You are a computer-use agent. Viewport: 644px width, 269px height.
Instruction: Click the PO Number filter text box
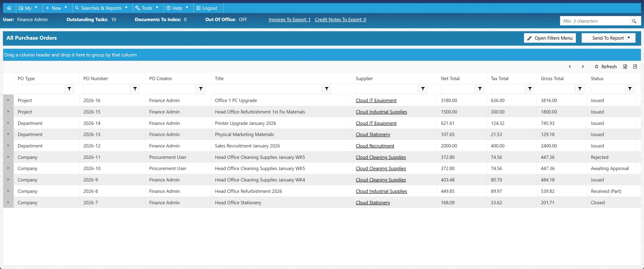pyautogui.click(x=106, y=89)
